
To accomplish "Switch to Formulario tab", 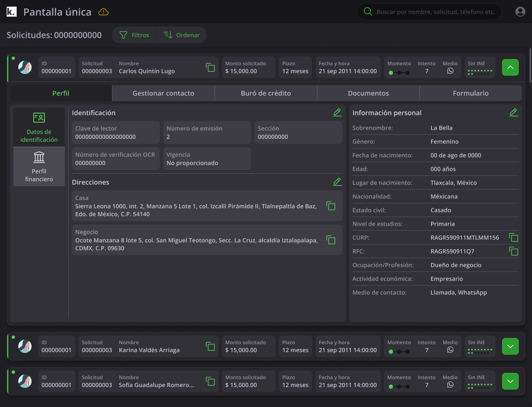I will (471, 93).
